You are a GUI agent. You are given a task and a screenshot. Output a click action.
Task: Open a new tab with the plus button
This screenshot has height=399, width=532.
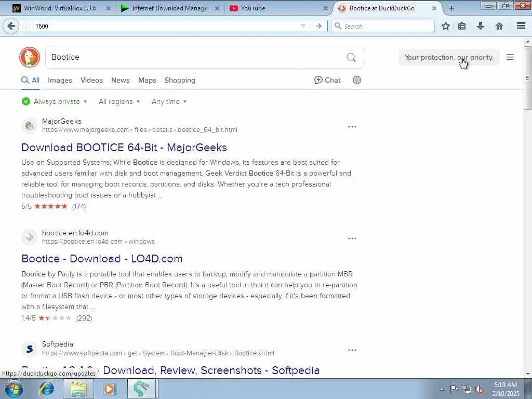(x=451, y=8)
